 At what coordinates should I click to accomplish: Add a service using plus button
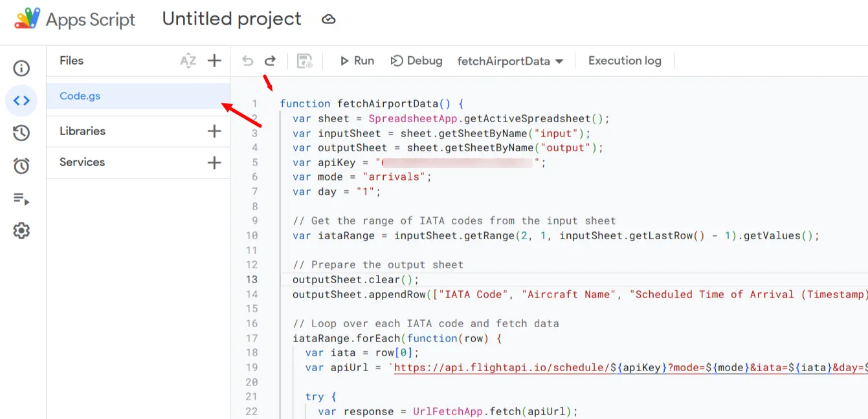214,162
